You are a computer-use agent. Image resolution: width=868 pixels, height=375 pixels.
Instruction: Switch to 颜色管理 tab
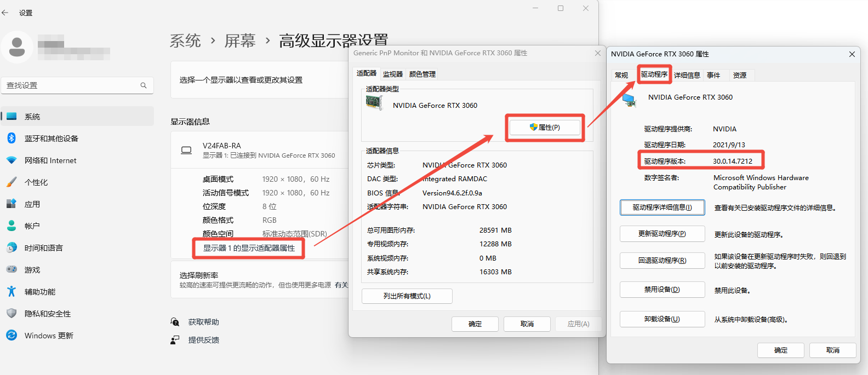(x=422, y=74)
